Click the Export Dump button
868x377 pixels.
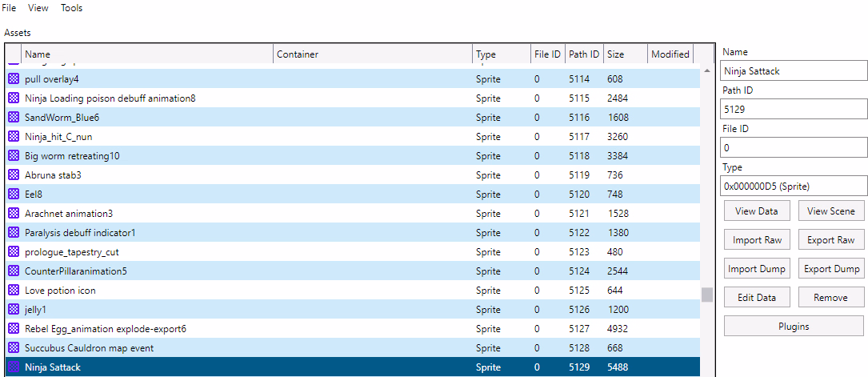click(x=831, y=269)
